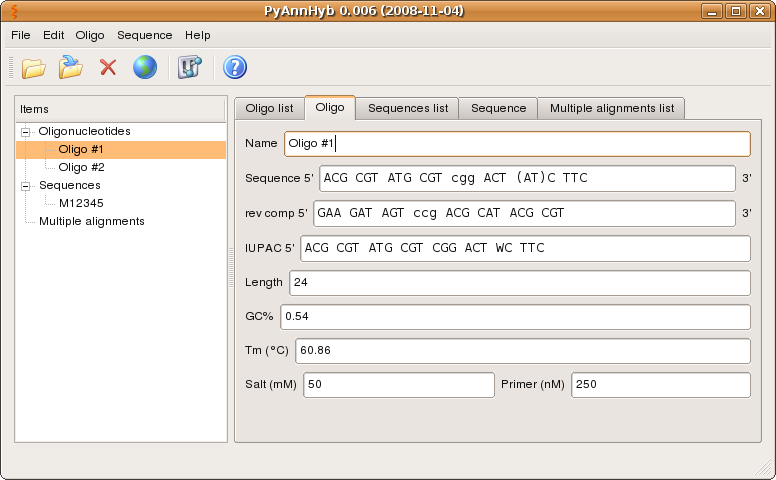This screenshot has width=776, height=480.
Task: Open the Sequence menu
Action: [145, 35]
